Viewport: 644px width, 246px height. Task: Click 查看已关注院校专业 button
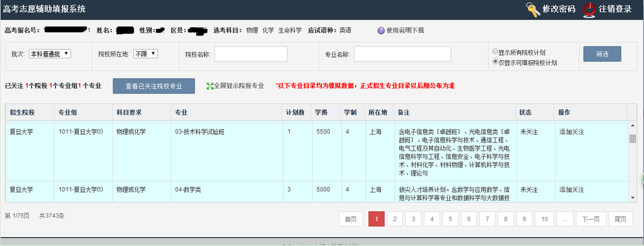coord(154,86)
